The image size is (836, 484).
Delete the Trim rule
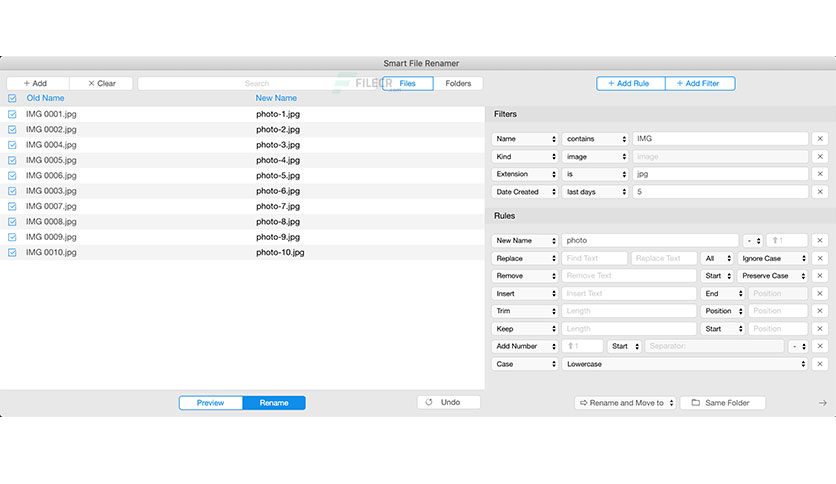[820, 311]
